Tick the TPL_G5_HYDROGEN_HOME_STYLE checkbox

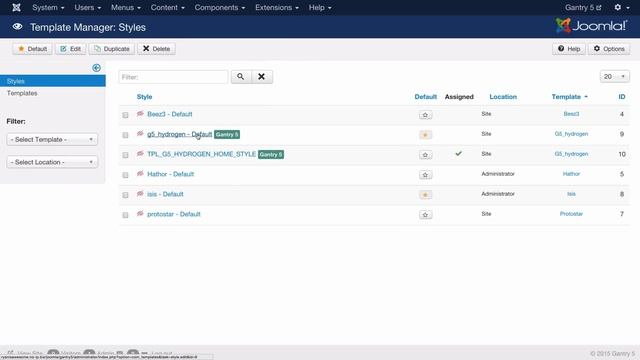[125, 155]
